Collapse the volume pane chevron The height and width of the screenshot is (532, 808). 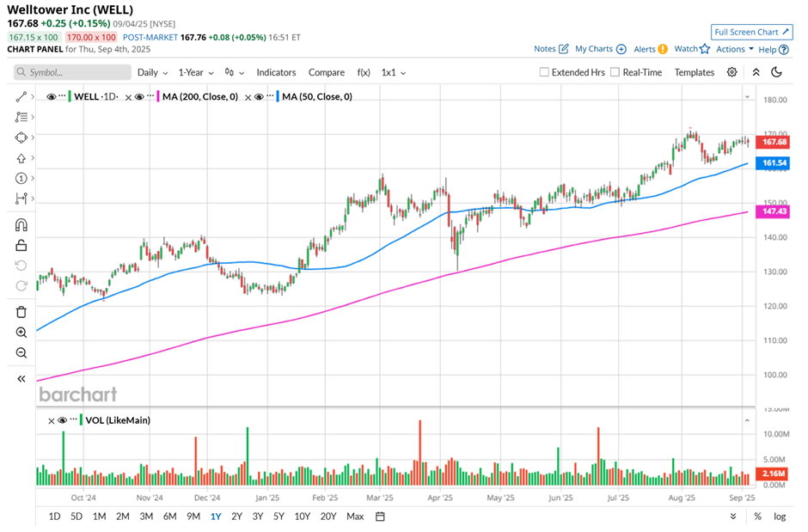[747, 420]
